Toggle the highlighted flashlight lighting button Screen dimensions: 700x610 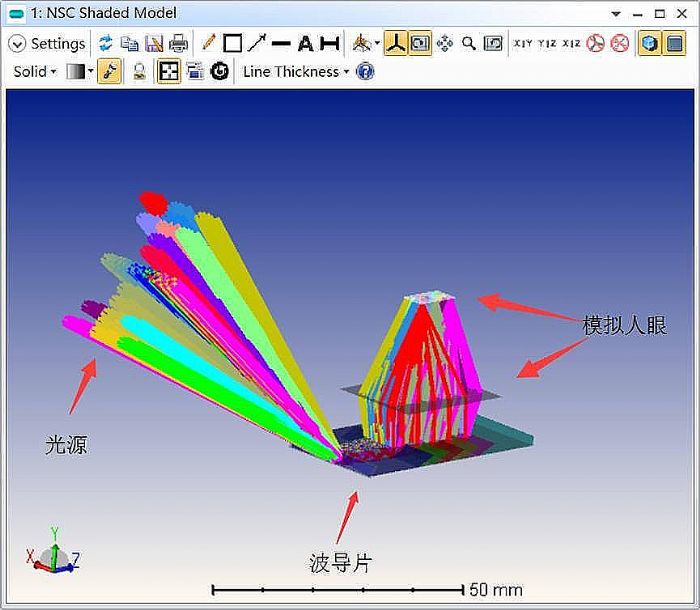tap(109, 71)
